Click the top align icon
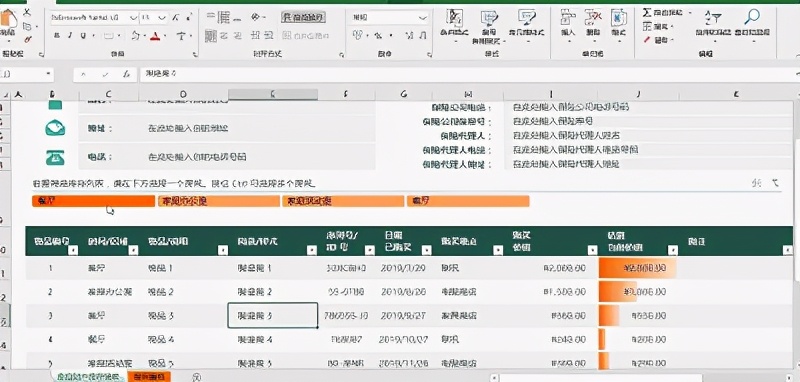 [210, 18]
